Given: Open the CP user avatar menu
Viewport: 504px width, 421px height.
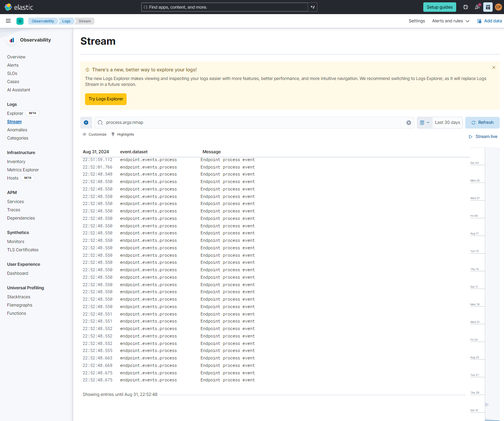Looking at the screenshot, I should point(499,7).
